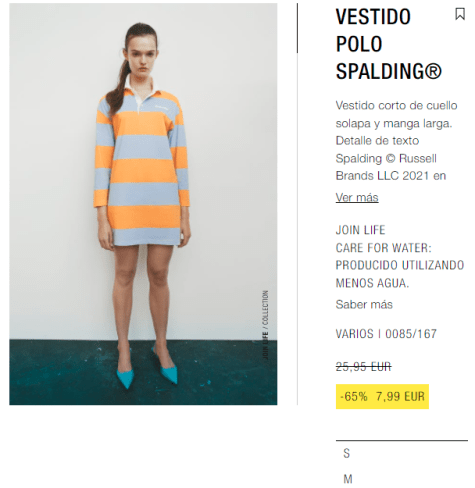
Task: Click the ® symbol after SPALDING
Action: [433, 71]
